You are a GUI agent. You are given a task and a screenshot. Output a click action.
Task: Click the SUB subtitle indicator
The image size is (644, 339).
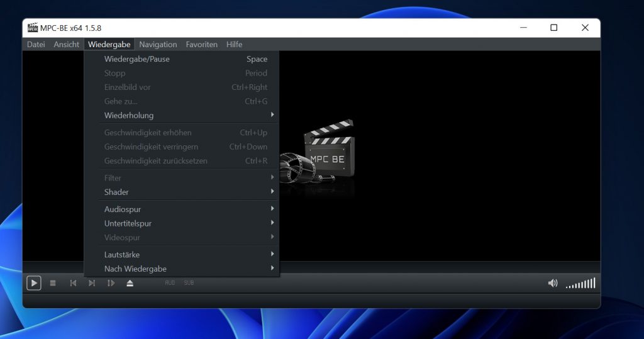189,282
